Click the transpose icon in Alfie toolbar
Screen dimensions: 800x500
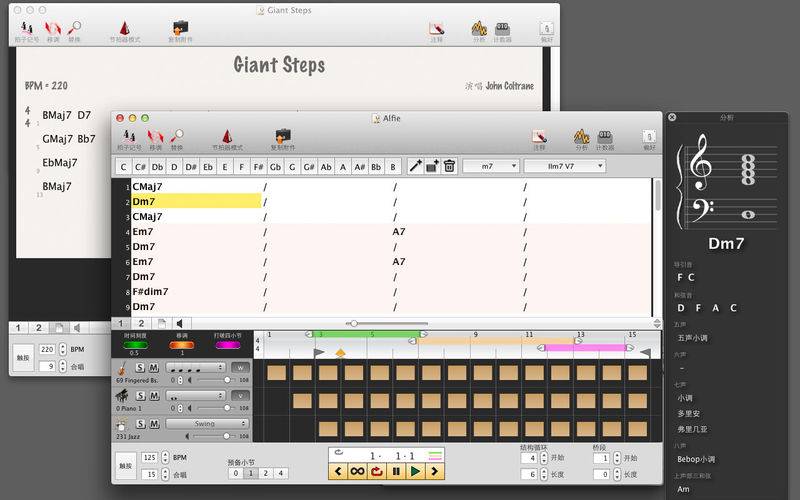point(155,137)
